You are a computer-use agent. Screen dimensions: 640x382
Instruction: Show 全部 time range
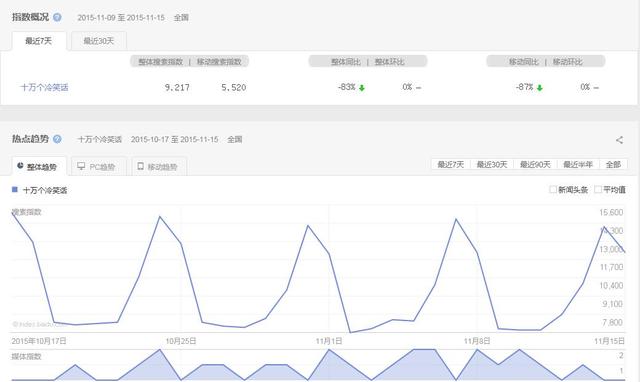point(613,164)
